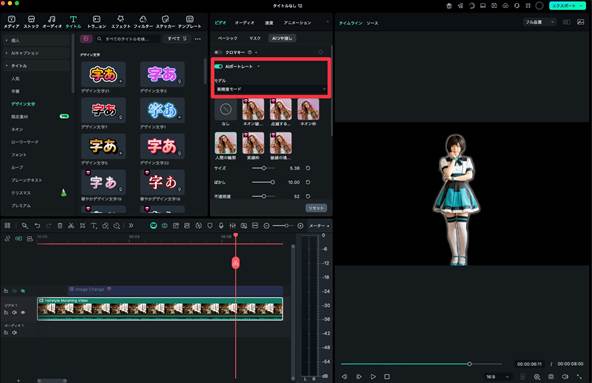Toggle the AIポートレート switch off
The image size is (592, 383).
coord(218,66)
